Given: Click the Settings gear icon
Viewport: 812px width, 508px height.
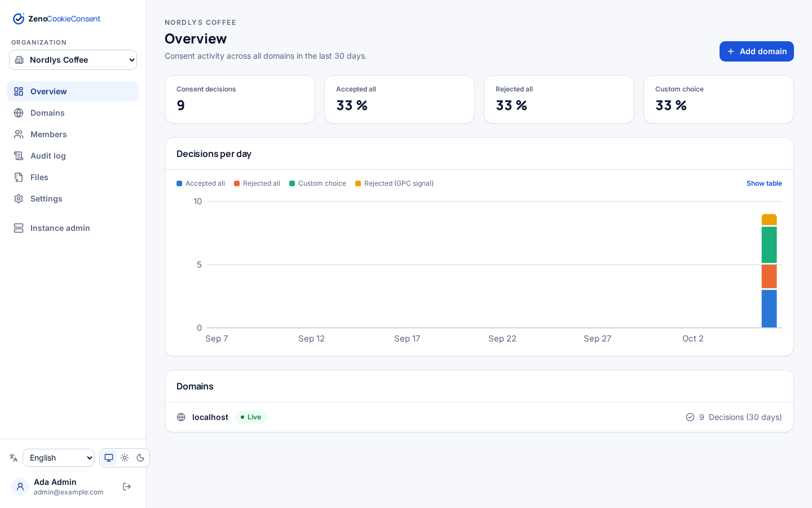Looking at the screenshot, I should pyautogui.click(x=19, y=199).
